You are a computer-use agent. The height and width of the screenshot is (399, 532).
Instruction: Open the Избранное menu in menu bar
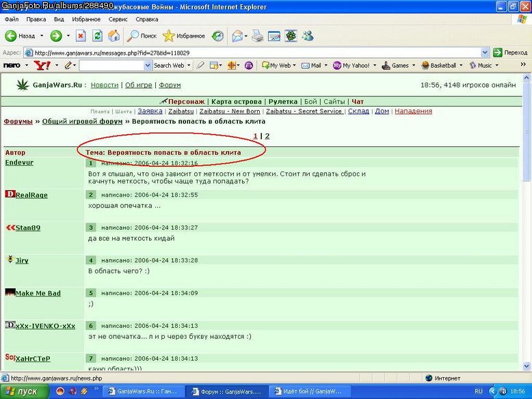(86, 19)
